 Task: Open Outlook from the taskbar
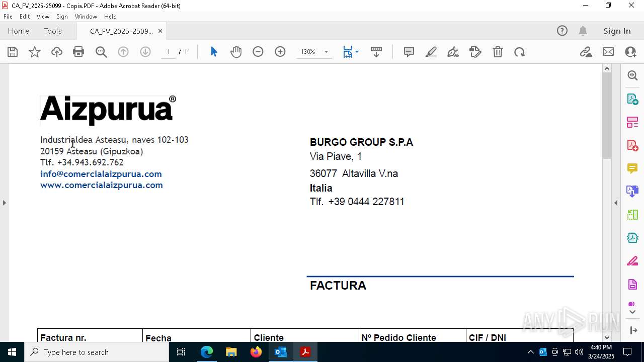(280, 352)
